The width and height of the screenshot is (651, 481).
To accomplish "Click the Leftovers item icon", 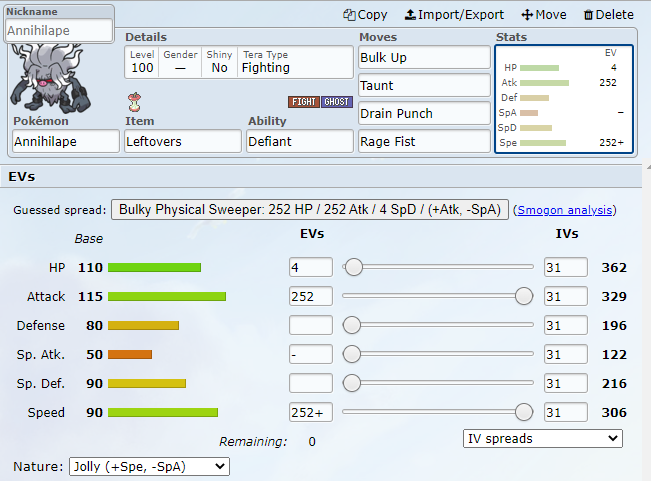I will [x=135, y=102].
